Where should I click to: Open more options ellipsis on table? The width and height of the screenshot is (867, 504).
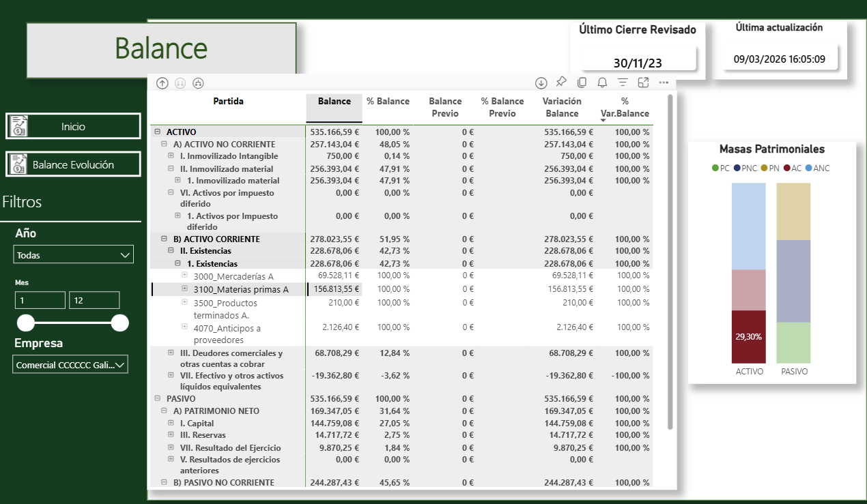point(664,83)
